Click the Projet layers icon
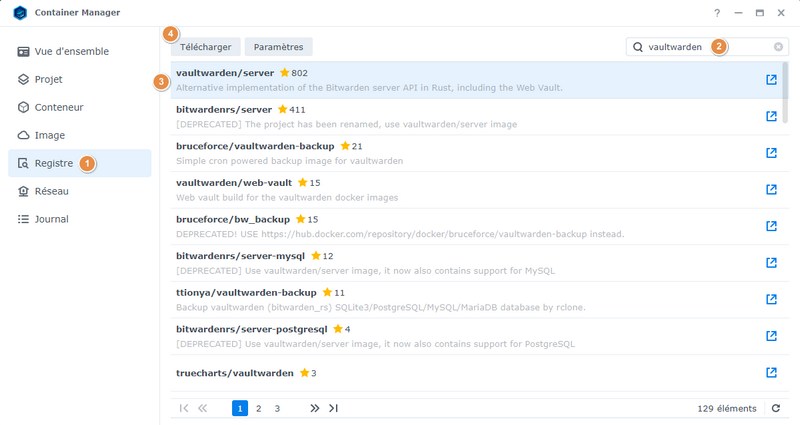Screen dimensions: 800x425 [x=23, y=80]
